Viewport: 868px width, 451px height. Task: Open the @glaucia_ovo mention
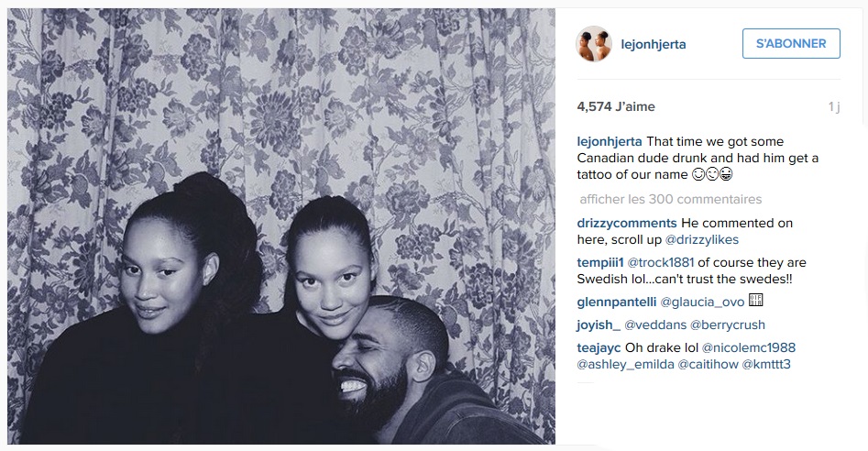tap(702, 302)
